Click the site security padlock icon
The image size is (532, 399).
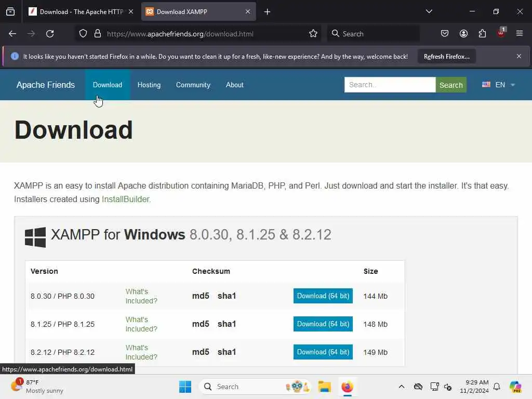[x=98, y=34]
